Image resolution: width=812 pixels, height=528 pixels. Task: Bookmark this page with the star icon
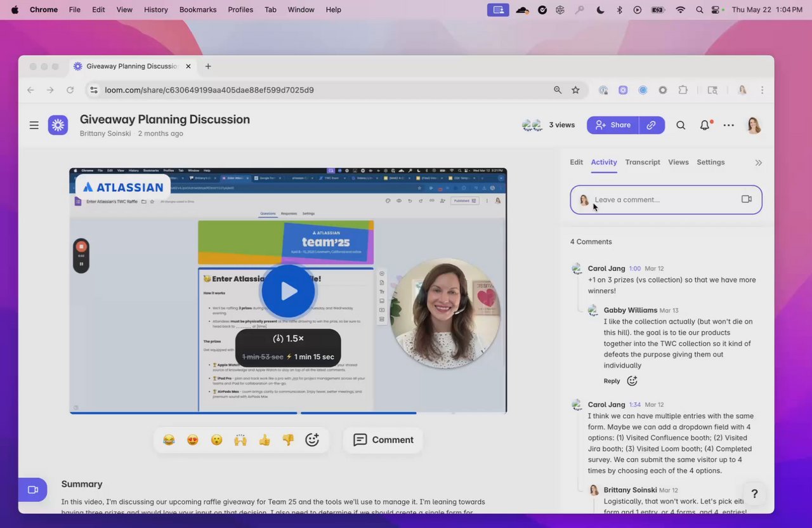pos(575,90)
